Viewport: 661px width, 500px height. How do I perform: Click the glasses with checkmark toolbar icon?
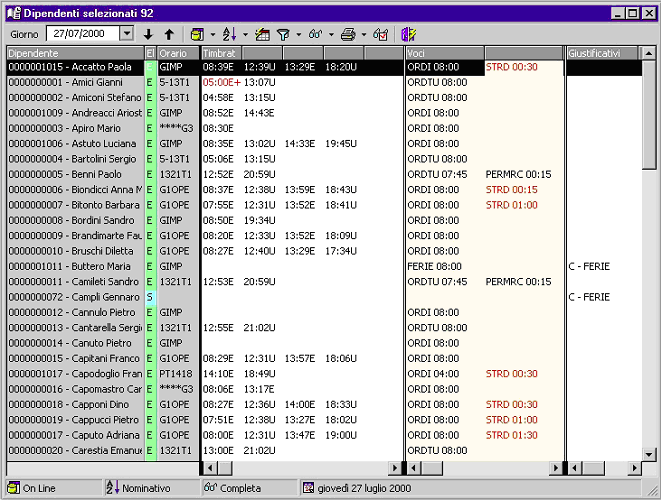380,34
